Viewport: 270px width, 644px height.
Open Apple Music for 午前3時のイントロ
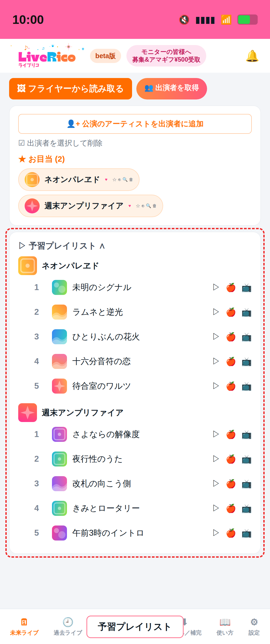tap(231, 533)
